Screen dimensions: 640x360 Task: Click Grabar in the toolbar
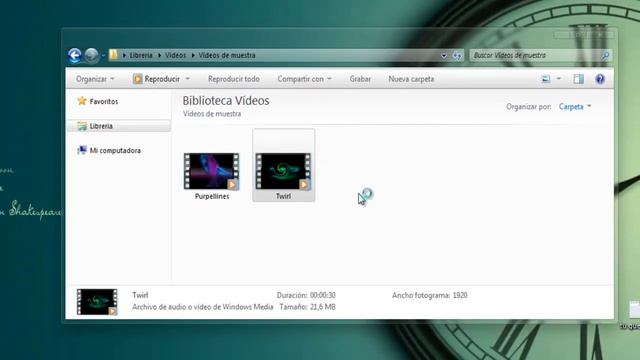pos(360,79)
